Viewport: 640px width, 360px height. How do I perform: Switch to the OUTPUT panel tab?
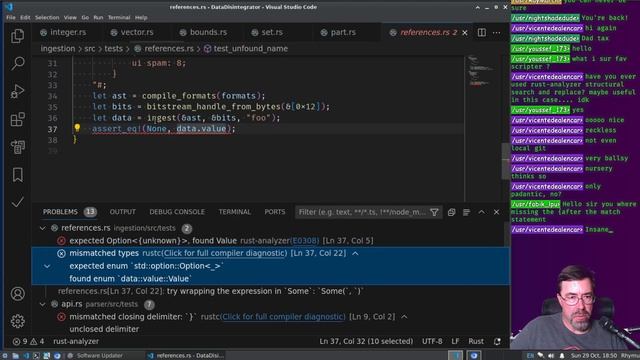click(122, 212)
